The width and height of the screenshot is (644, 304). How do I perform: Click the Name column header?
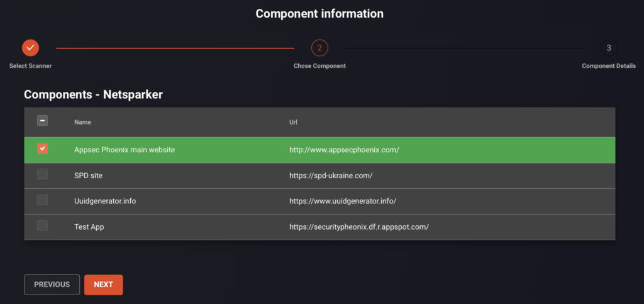82,123
